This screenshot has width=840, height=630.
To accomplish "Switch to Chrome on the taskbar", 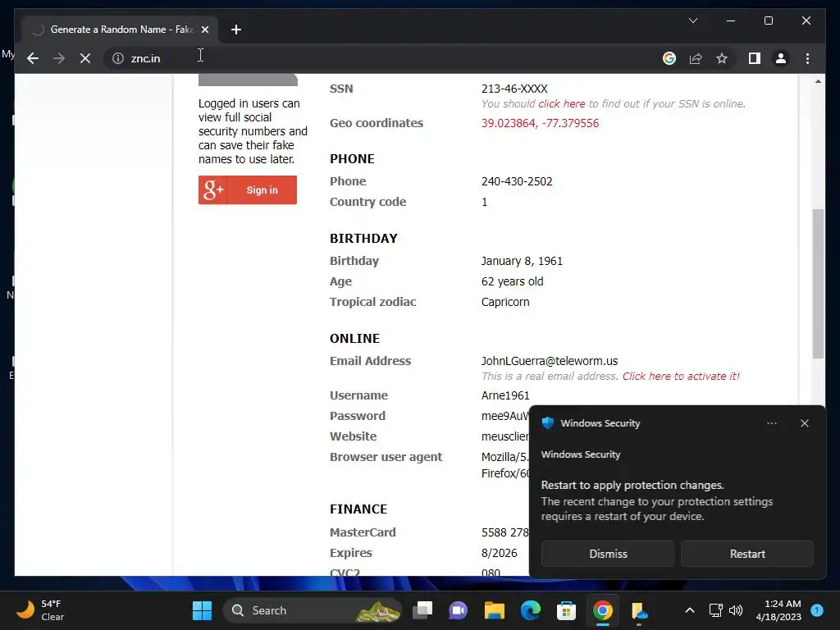I will point(603,610).
